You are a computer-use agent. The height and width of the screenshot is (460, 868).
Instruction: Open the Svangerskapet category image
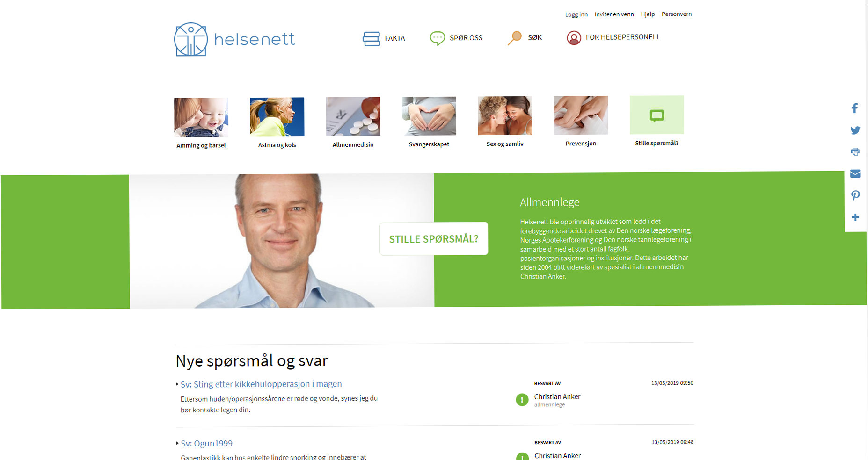tap(429, 116)
